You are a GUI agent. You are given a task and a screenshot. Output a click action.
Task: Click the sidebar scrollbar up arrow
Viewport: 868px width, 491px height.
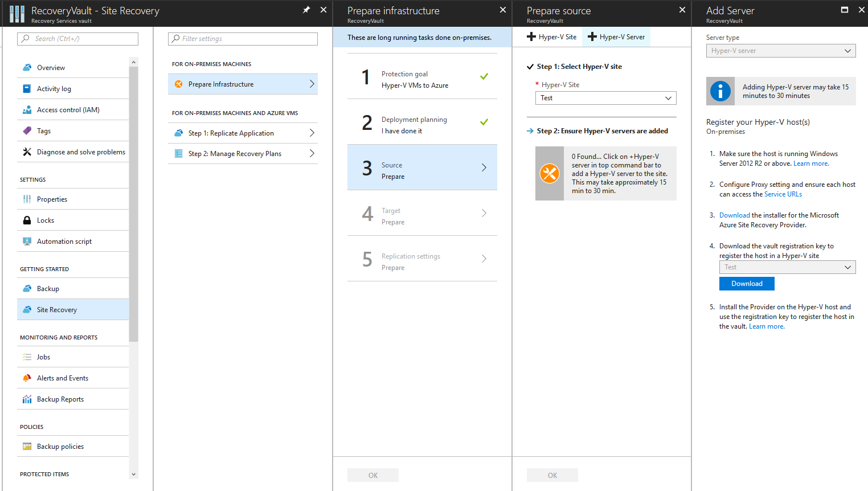134,62
